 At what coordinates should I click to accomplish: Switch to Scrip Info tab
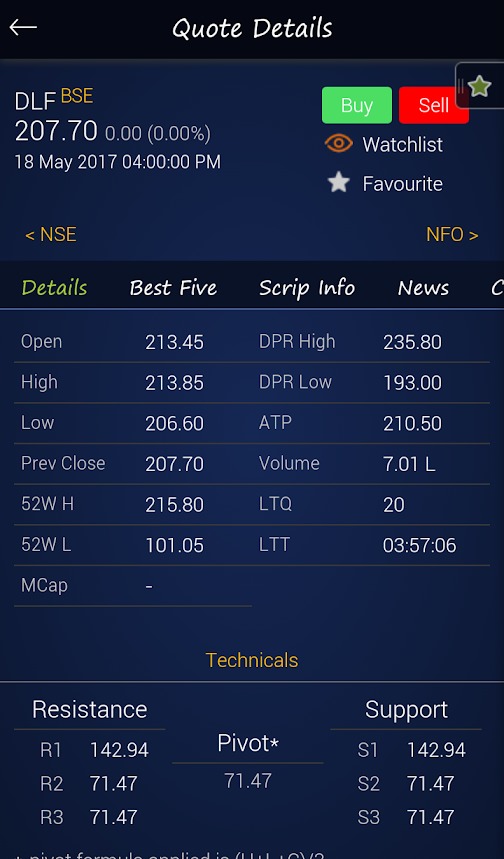click(x=307, y=288)
